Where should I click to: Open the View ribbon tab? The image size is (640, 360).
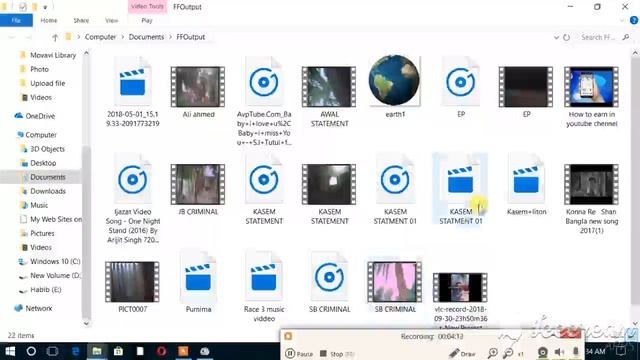[111, 20]
